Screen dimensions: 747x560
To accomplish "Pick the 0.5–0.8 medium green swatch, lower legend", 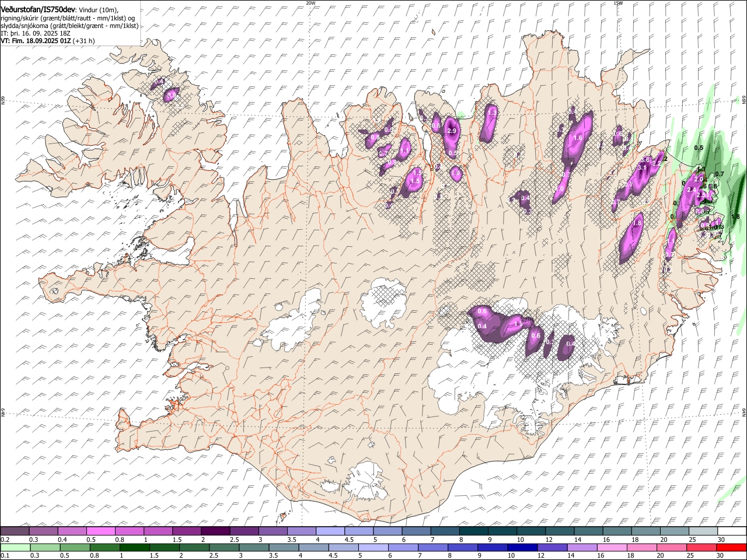I will click(75, 547).
